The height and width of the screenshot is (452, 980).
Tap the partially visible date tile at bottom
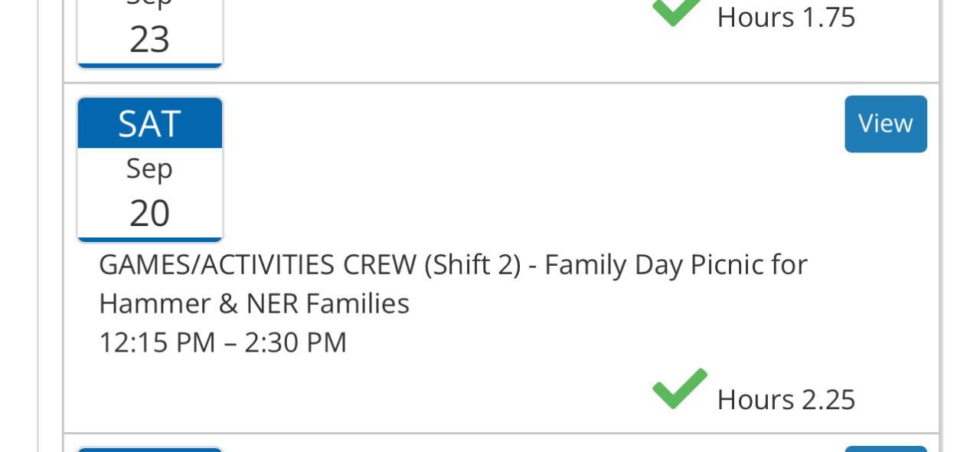(149, 449)
